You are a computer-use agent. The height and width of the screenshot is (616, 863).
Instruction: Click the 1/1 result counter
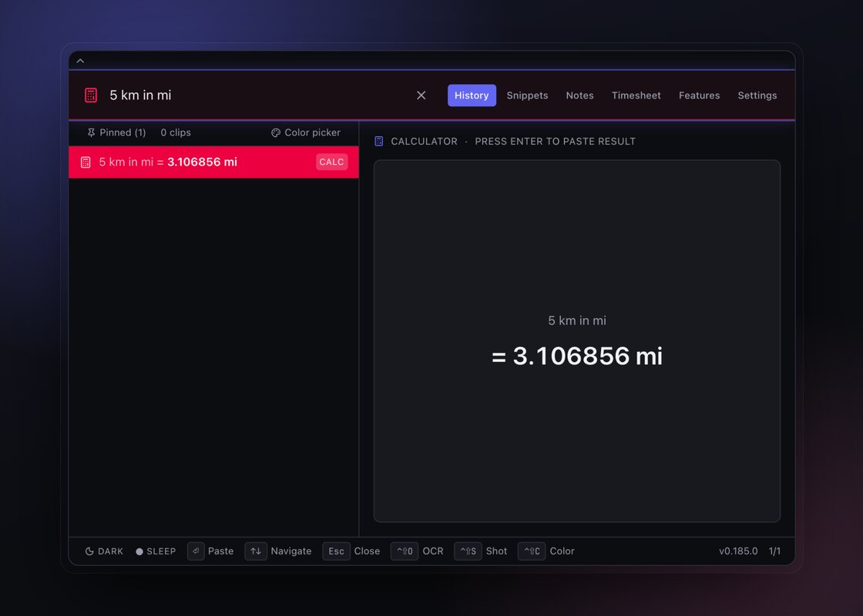774,551
